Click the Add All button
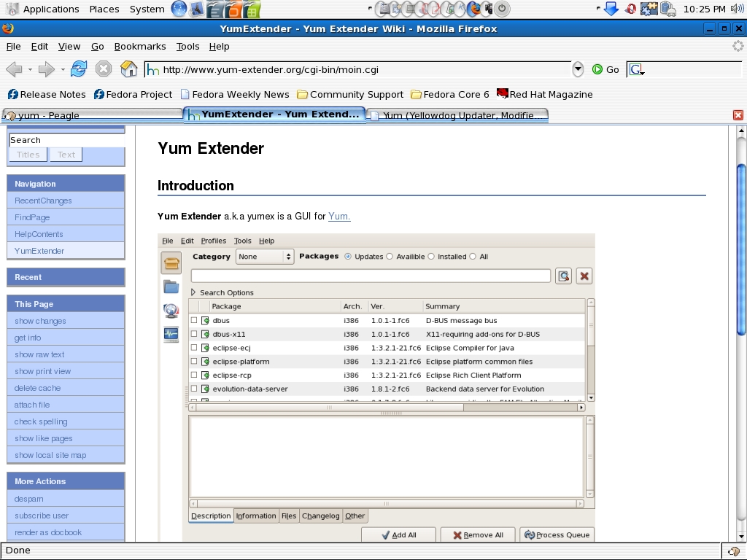The width and height of the screenshot is (747, 560). click(399, 534)
